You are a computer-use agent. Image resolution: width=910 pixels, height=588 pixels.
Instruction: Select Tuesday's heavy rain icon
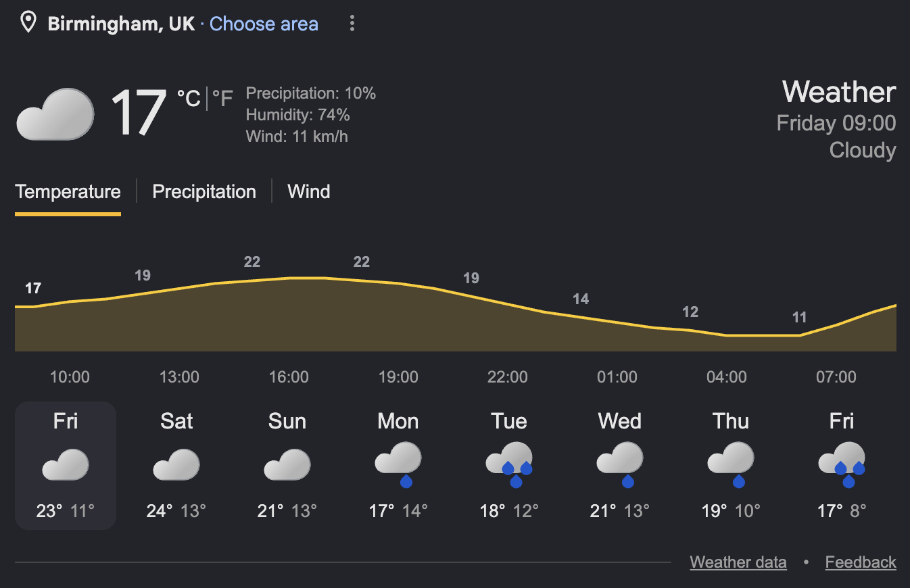click(x=509, y=464)
